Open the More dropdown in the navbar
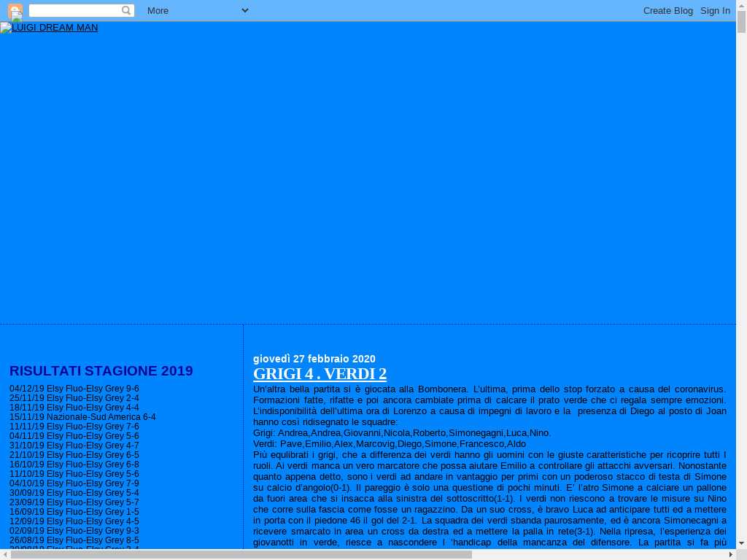The height and width of the screenshot is (560, 747). point(197,11)
